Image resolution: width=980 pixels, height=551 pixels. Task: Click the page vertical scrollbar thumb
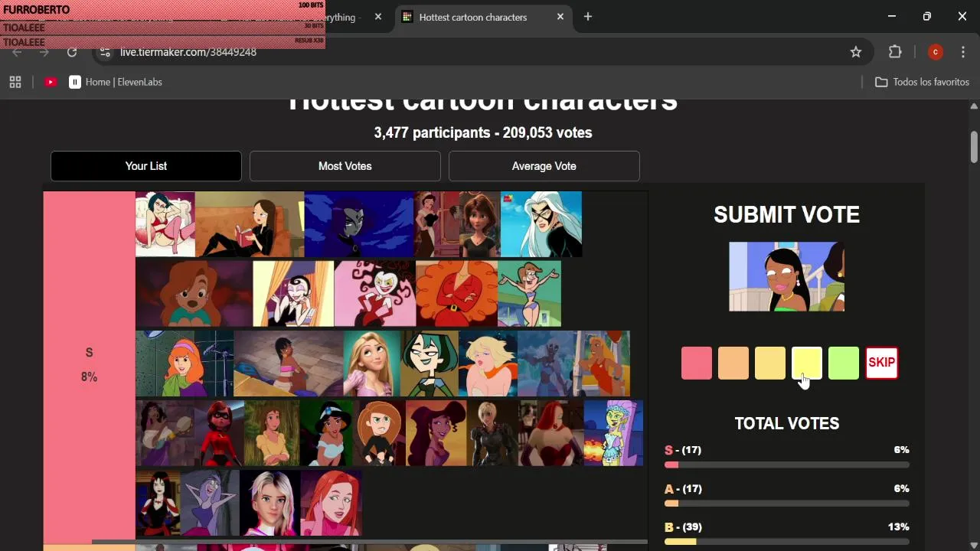(x=974, y=147)
